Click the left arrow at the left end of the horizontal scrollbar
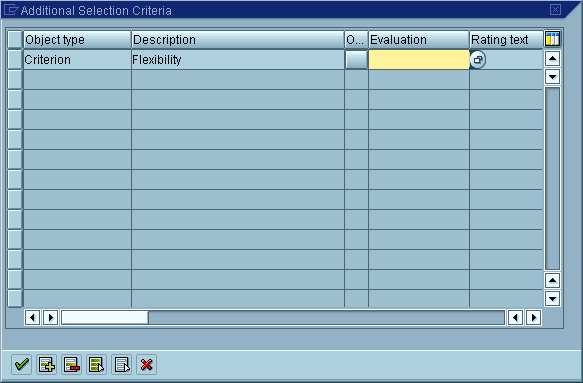Viewport: 583px width, 383px height. [32, 318]
